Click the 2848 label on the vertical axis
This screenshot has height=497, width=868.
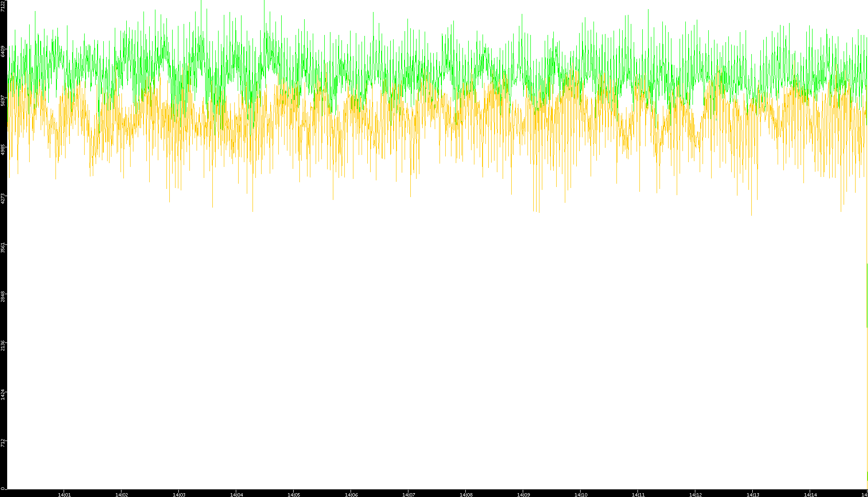click(3, 297)
